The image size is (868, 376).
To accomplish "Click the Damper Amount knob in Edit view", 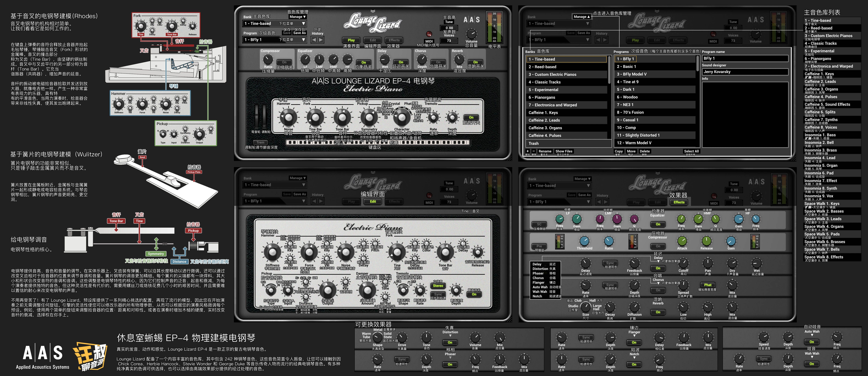I will click(x=367, y=290).
